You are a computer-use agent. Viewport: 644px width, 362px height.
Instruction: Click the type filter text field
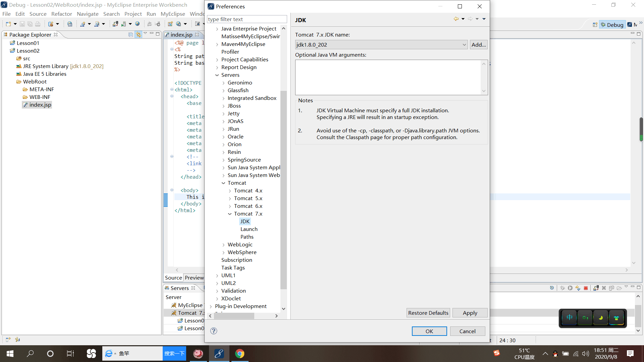[247, 19]
